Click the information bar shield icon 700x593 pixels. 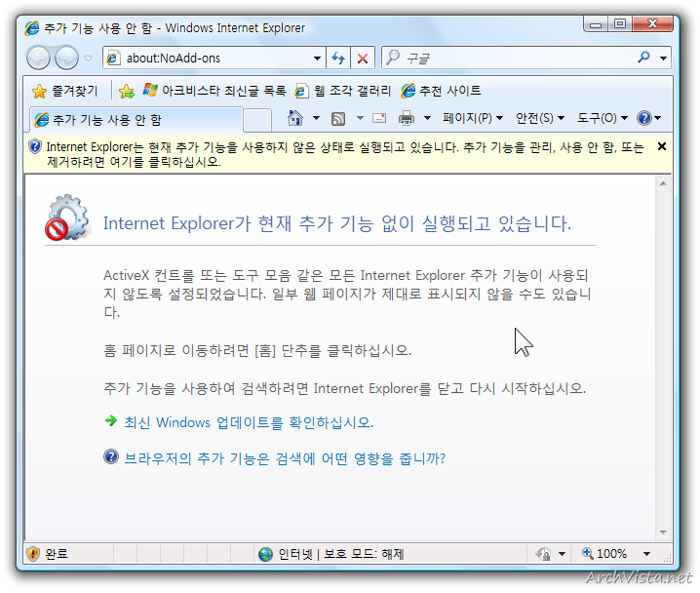click(35, 146)
